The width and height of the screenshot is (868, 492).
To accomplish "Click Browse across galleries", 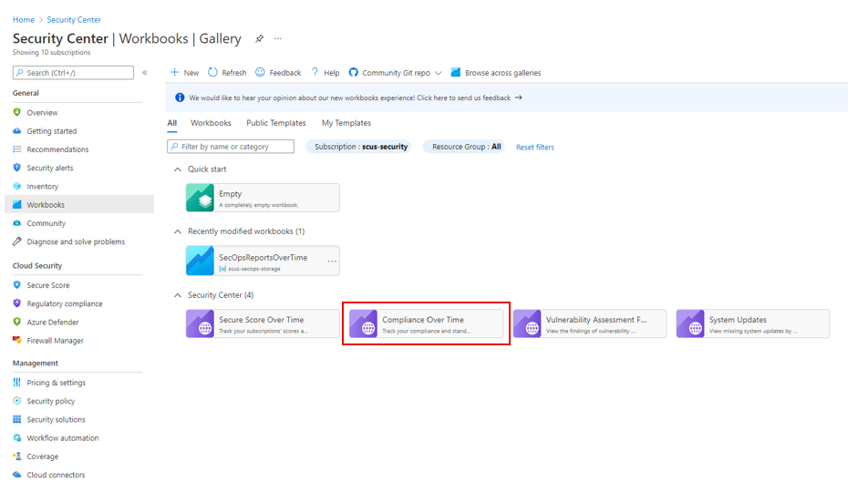I will click(496, 73).
